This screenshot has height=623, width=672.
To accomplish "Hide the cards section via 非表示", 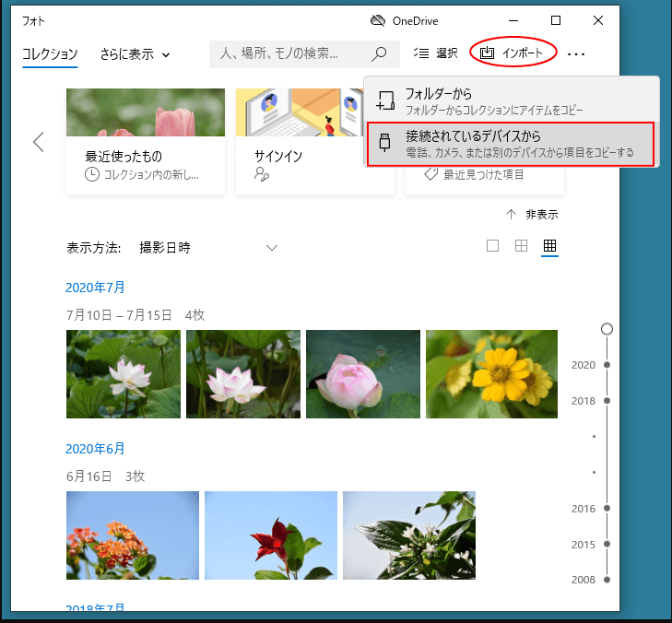I will tap(532, 214).
